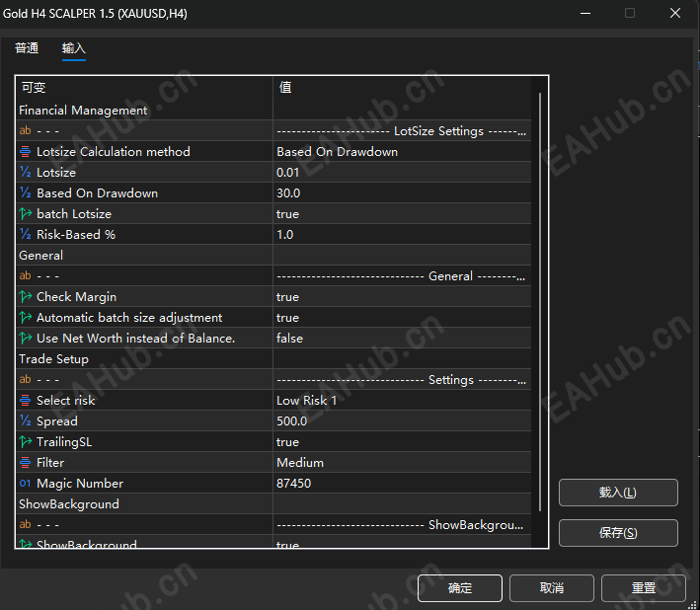Viewport: 700px width, 610px height.
Task: Click the vertical scrollbar of the inputs list
Action: point(540,302)
